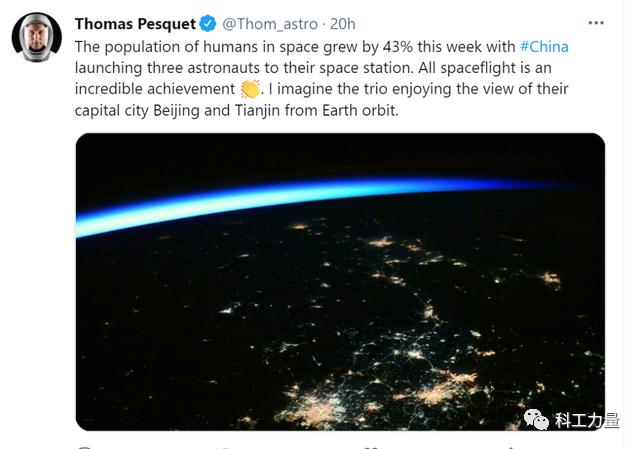Click the word 'achievement' in the tweet
640x449 pixels.
[184, 90]
